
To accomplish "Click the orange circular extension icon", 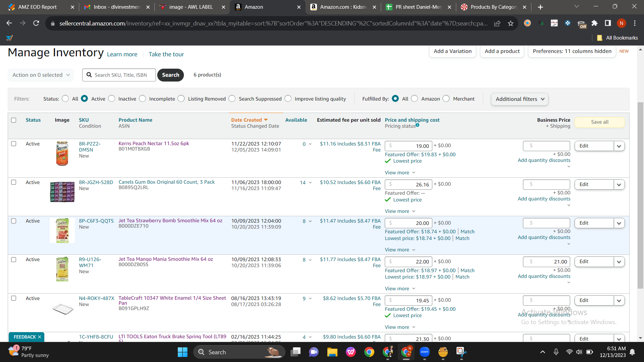I will pos(527,23).
